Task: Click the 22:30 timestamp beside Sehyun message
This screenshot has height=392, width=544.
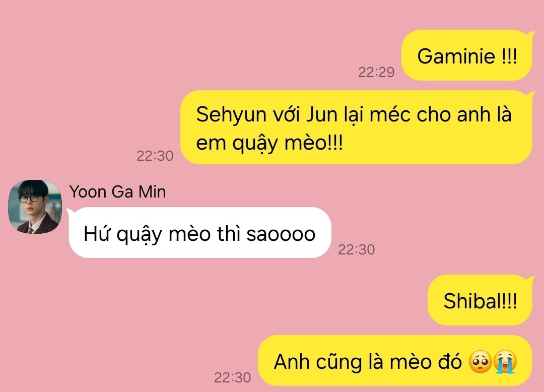Action: tap(155, 156)
